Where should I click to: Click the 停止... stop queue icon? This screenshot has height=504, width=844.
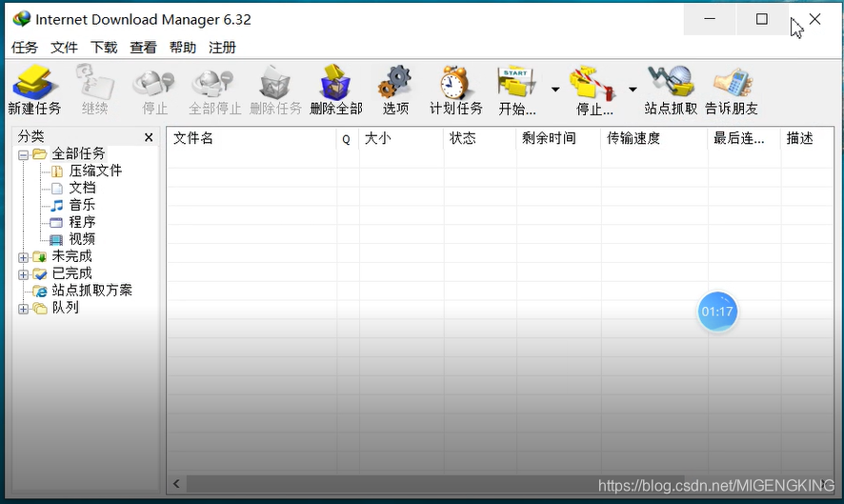(594, 91)
